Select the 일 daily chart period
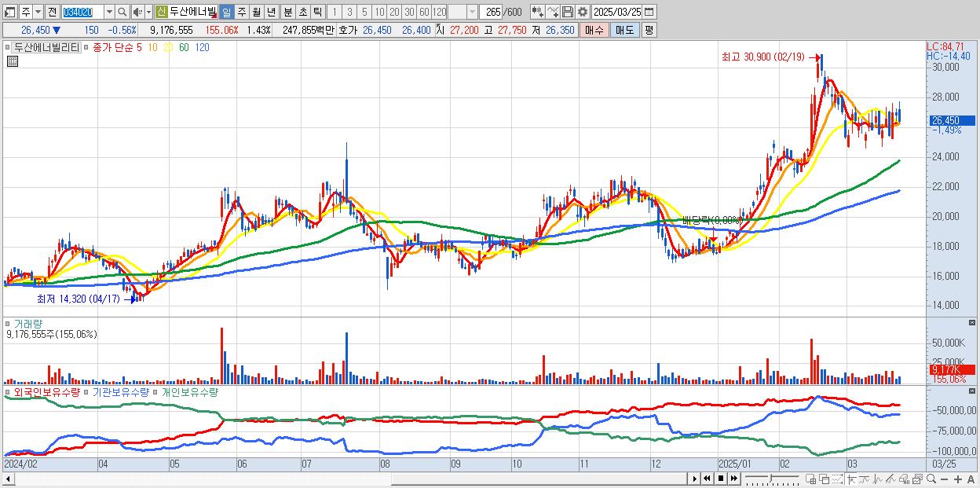 226,12
